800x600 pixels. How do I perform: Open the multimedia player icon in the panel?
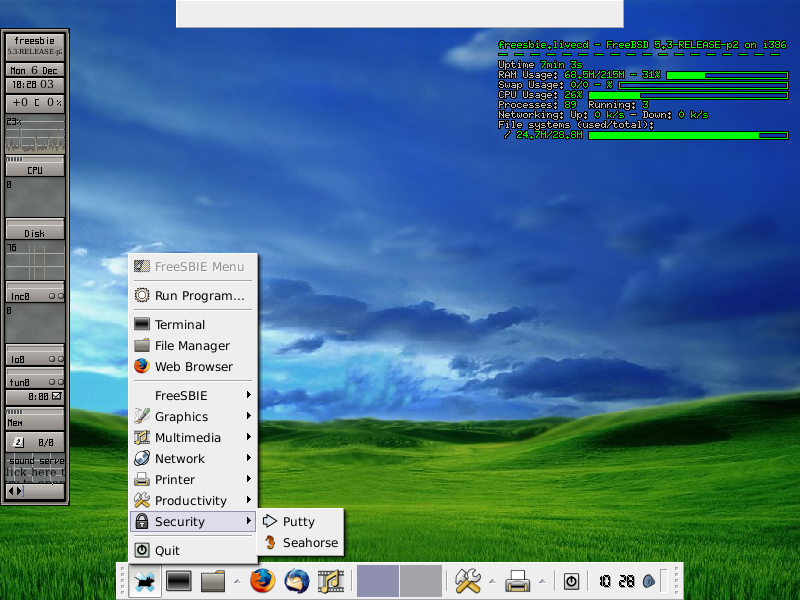[x=331, y=581]
